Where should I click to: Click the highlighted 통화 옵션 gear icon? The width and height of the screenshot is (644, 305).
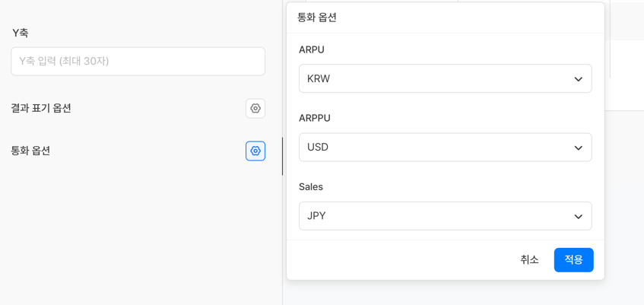click(255, 151)
